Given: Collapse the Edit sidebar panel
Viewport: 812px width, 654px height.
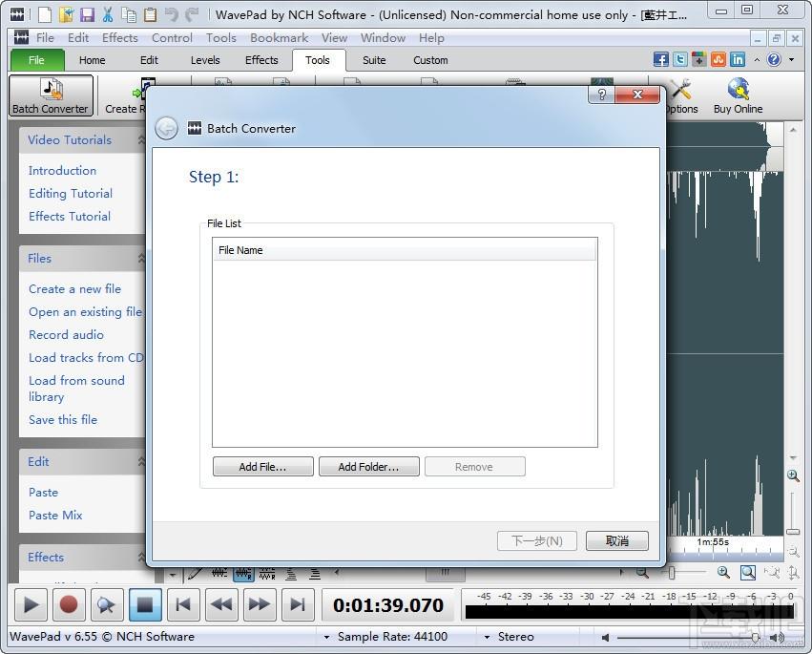Looking at the screenshot, I should tap(141, 461).
